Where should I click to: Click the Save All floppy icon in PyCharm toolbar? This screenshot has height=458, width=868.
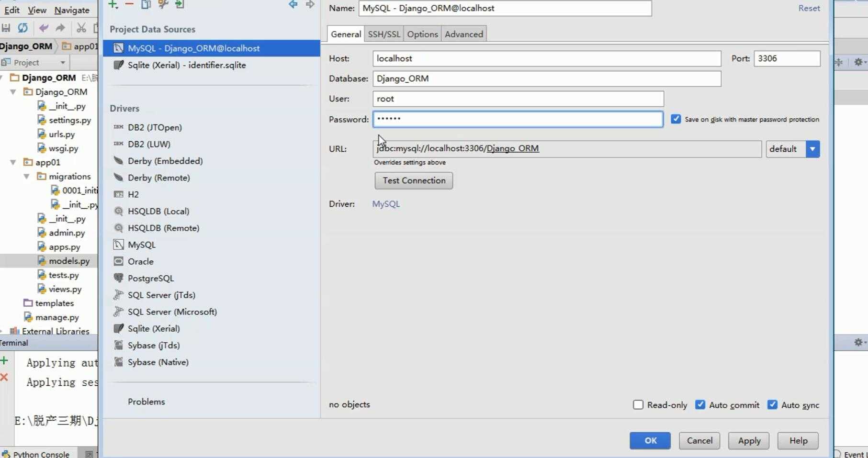[6, 28]
